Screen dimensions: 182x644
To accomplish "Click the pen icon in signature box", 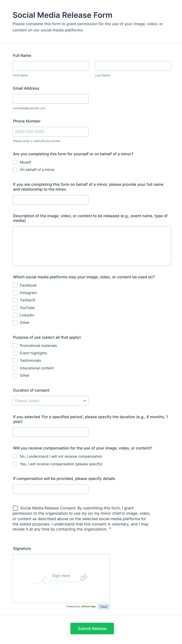I will click(84, 577).
